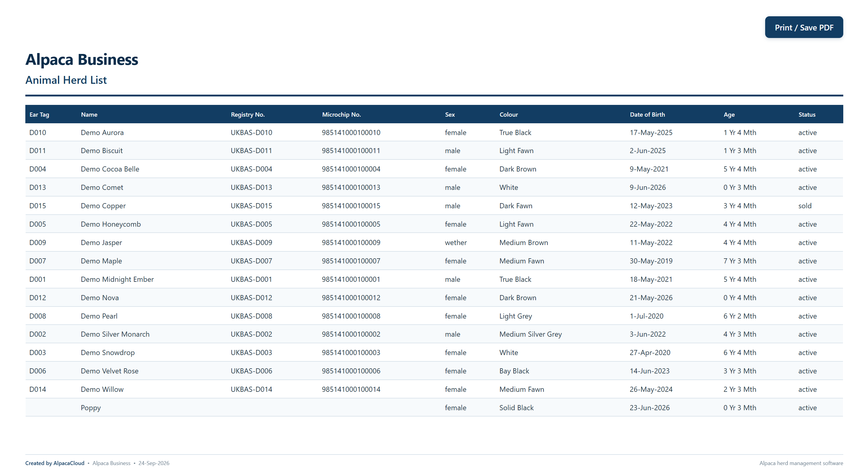Click the sold status for Demo Copper
The image size is (868, 475).
pyautogui.click(x=805, y=206)
